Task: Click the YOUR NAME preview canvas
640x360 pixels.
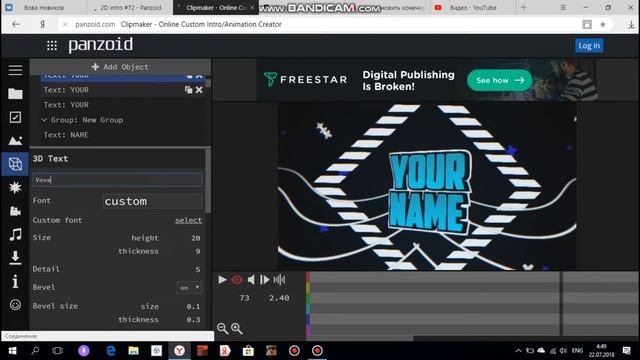Action: pos(427,186)
